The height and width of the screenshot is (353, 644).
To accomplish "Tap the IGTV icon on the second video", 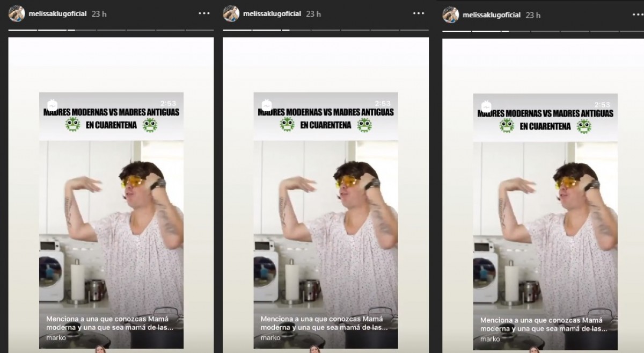I will coord(267,105).
